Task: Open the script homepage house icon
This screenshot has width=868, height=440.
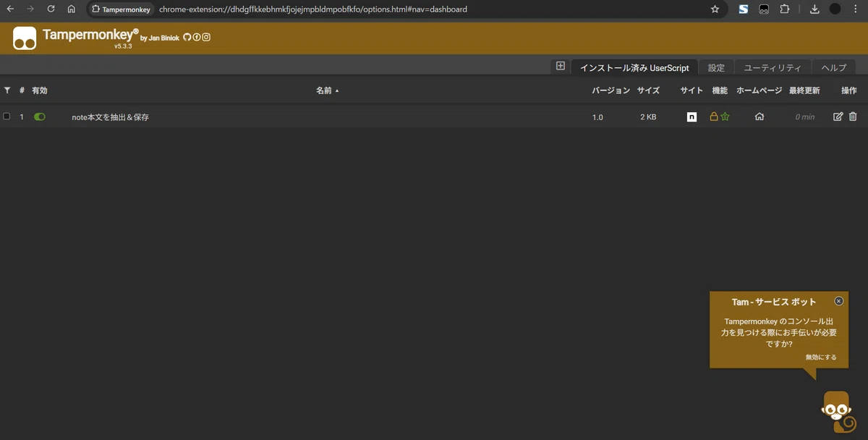Action: [x=759, y=117]
